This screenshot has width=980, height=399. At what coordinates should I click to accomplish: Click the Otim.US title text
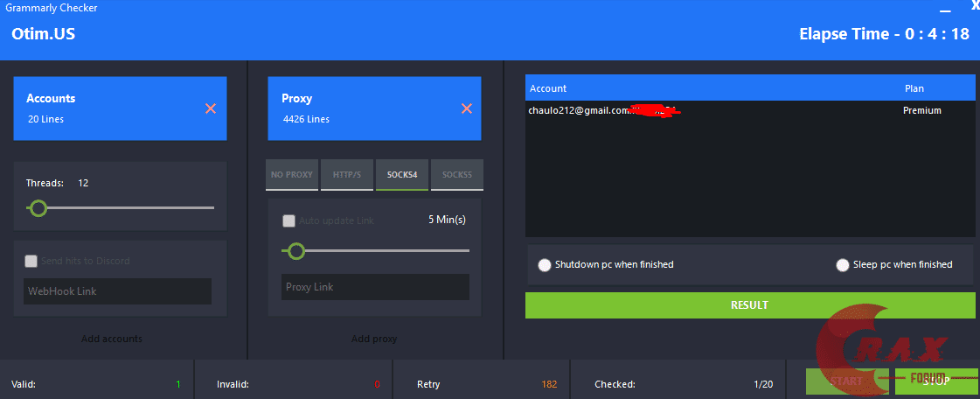[43, 34]
